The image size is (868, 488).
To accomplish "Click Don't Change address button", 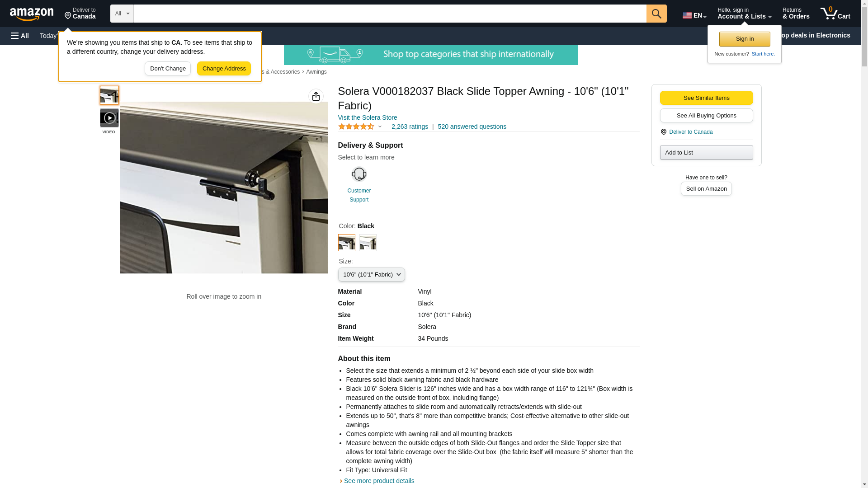I will 168,69.
